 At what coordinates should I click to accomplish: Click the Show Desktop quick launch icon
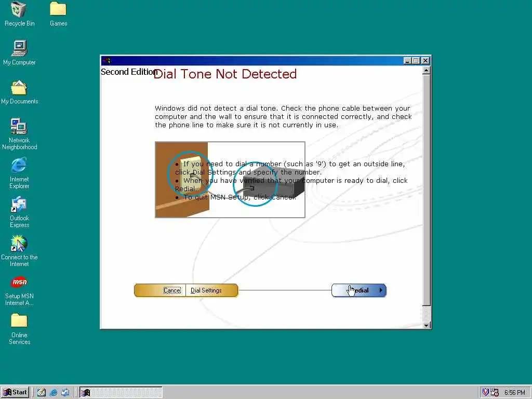point(42,393)
